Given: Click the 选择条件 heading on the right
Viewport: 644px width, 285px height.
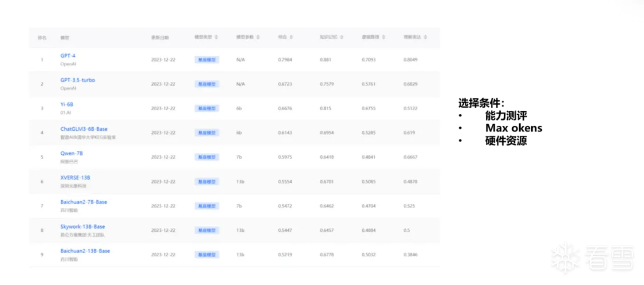Looking at the screenshot, I should click(481, 103).
